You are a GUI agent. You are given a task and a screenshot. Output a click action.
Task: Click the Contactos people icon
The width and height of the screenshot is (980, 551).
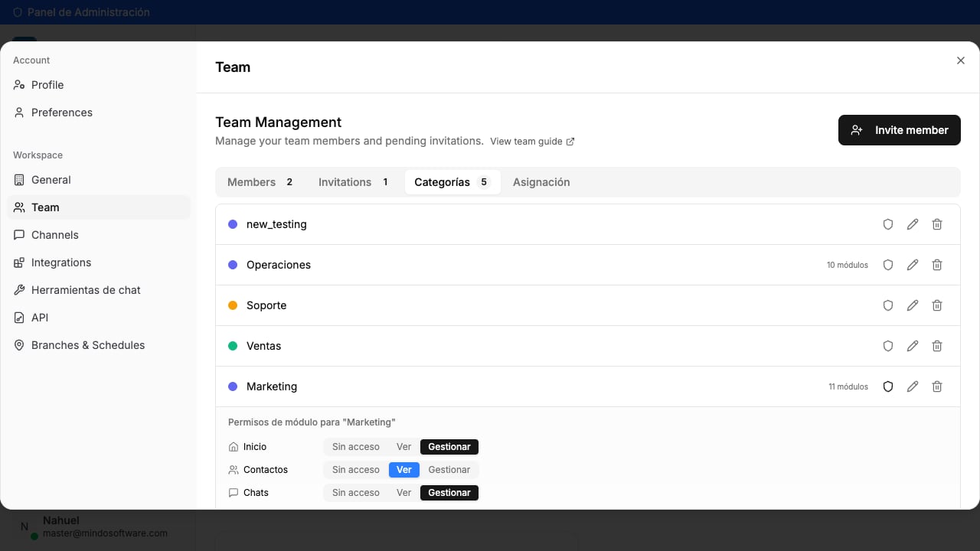point(234,470)
